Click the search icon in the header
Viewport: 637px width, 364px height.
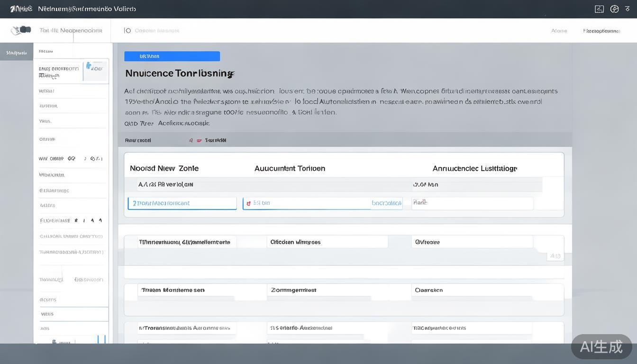(x=127, y=30)
